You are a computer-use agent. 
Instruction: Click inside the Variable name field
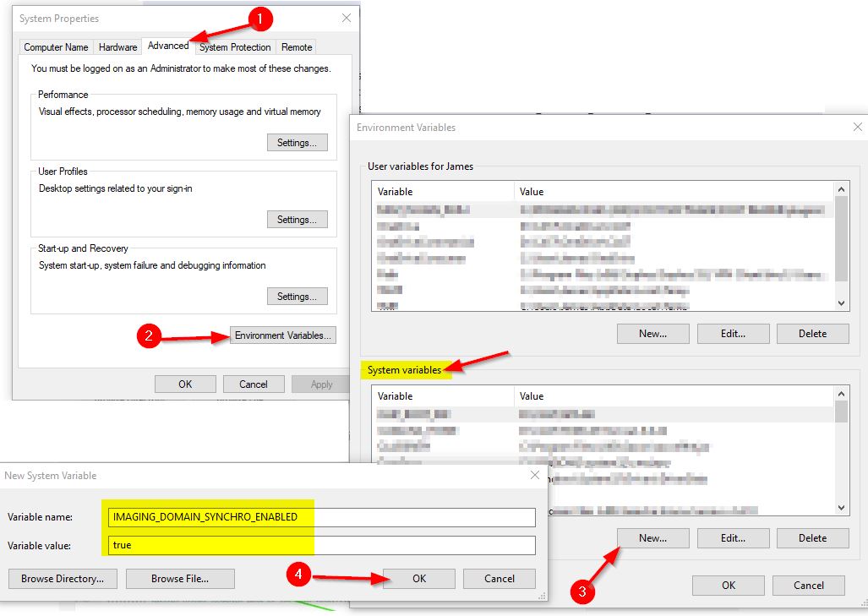(x=321, y=517)
